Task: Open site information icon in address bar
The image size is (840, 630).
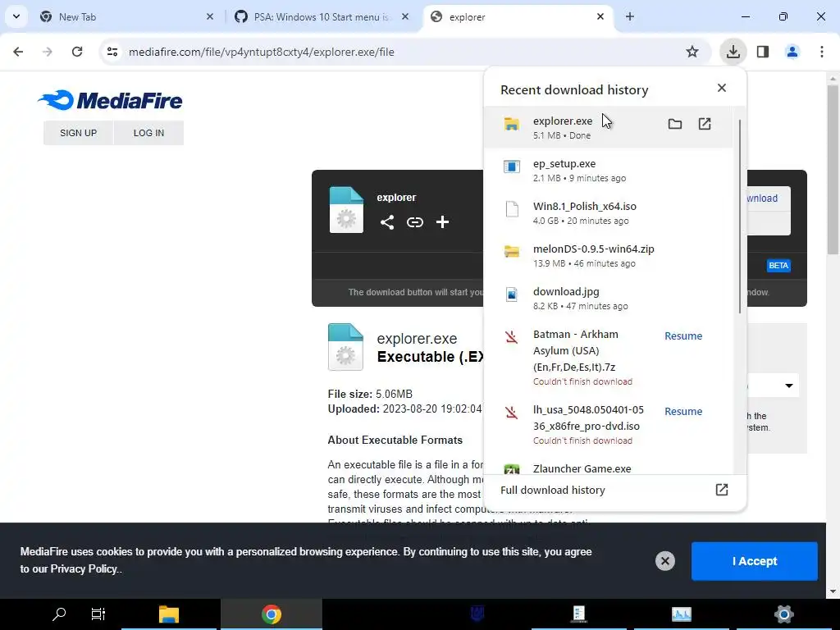Action: coord(112,52)
